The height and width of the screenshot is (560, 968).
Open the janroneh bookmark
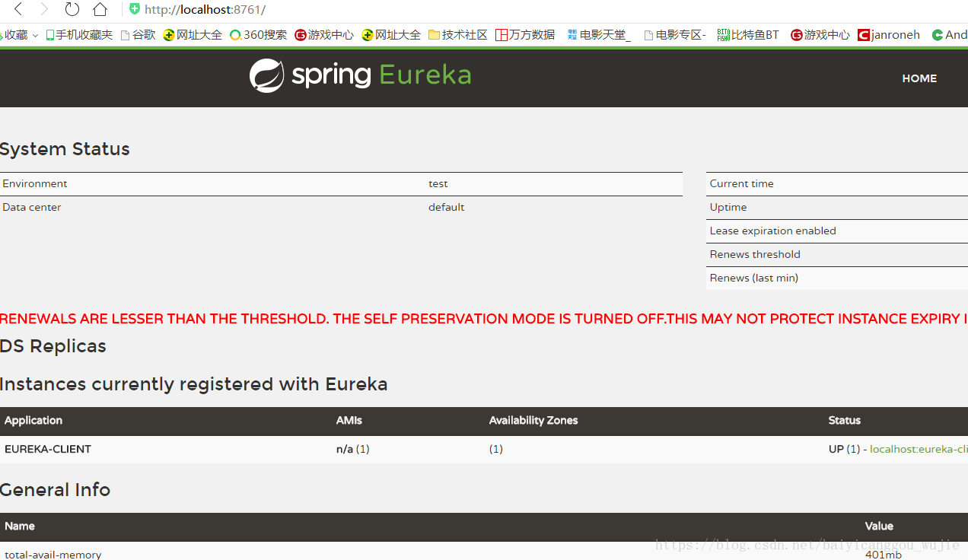[x=889, y=35]
